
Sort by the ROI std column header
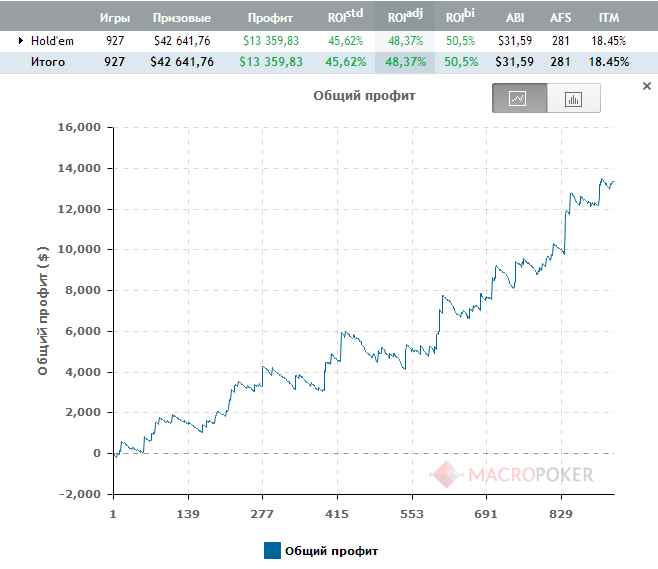click(345, 16)
